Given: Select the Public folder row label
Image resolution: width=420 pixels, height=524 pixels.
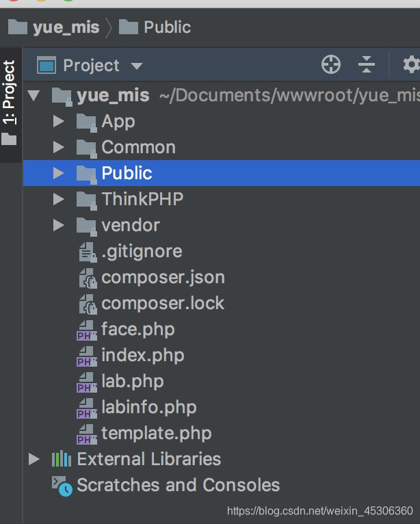Looking at the screenshot, I should (x=127, y=173).
